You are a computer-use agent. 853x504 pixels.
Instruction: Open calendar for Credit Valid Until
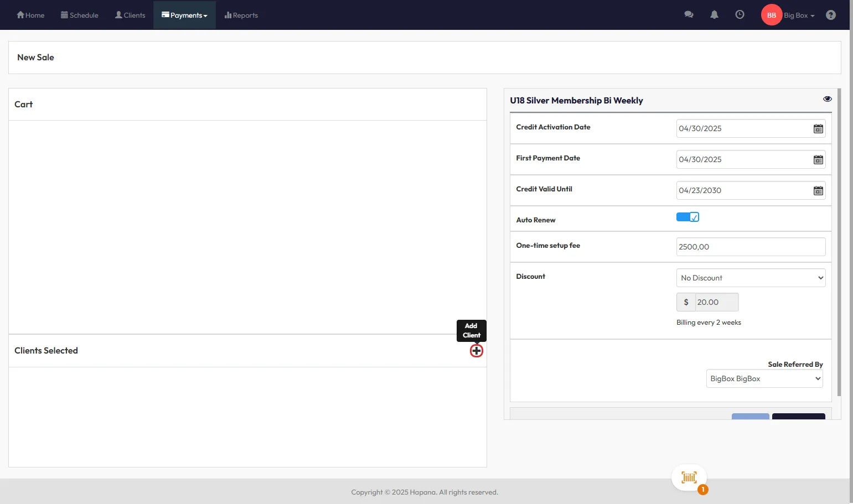[818, 191]
